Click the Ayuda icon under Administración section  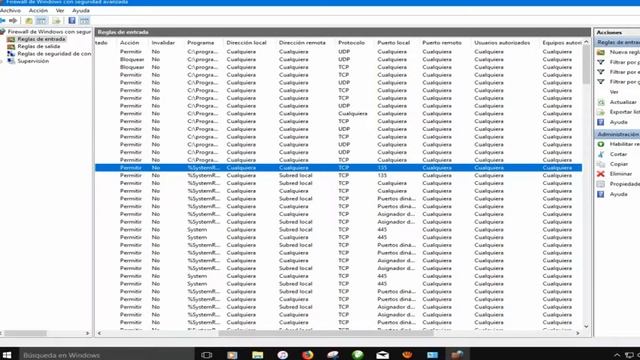tap(601, 194)
